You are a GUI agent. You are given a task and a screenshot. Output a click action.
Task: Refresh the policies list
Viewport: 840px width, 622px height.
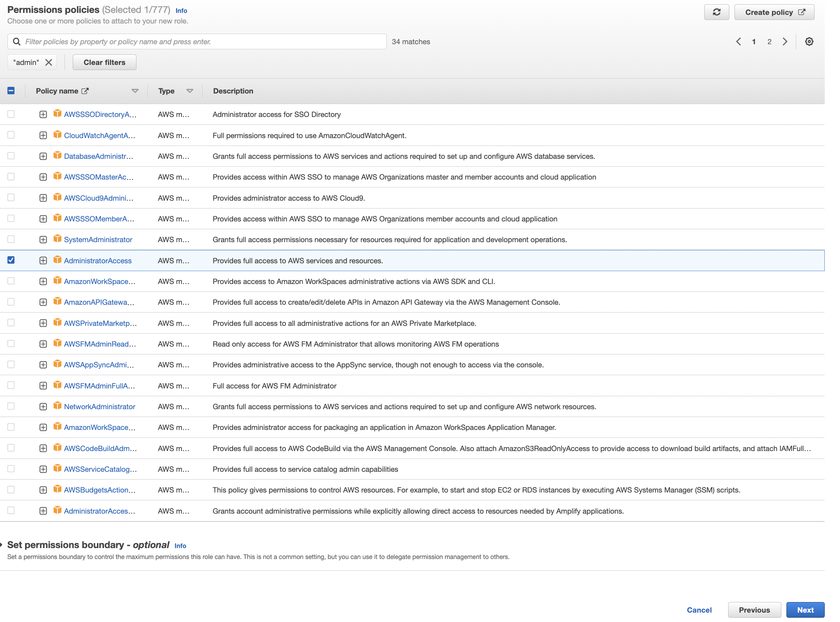[x=716, y=12]
